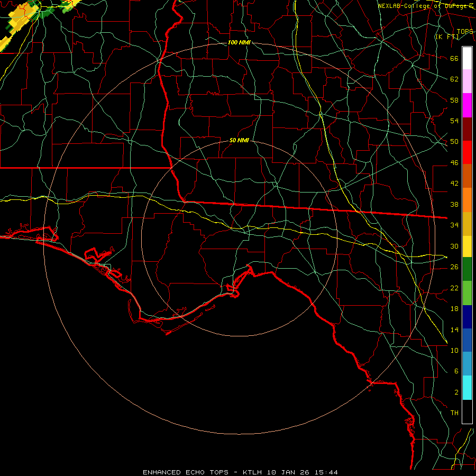Click the orange 38-42 kft legend swatch
Viewport: 476px width, 476px height.
(x=467, y=200)
